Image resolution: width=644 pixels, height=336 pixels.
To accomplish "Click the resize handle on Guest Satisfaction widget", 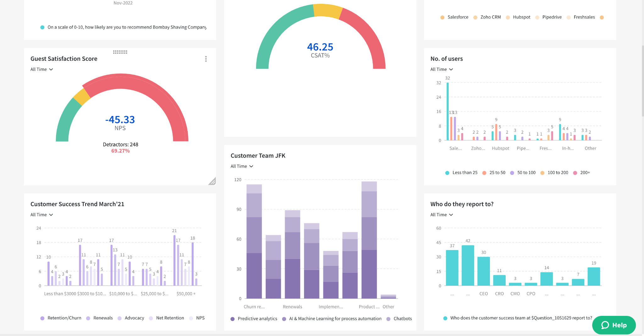I will pos(212,181).
